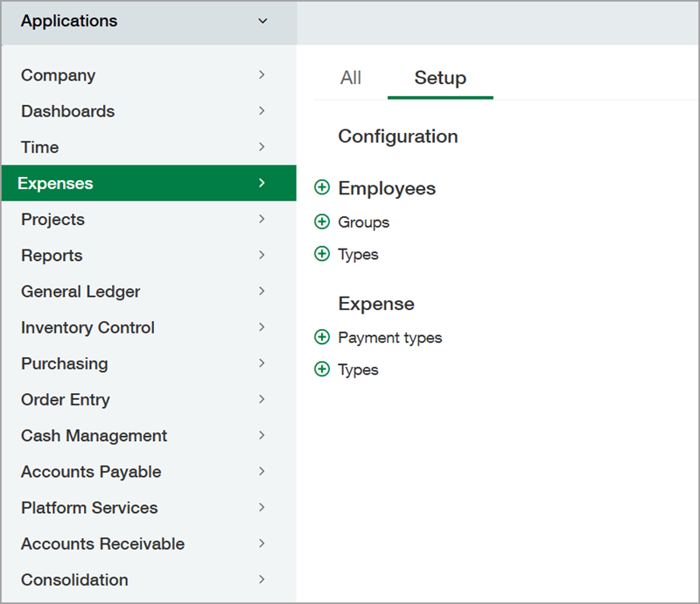The width and height of the screenshot is (700, 604).
Task: Open Accounts Payable from the sidebar
Action: click(90, 471)
